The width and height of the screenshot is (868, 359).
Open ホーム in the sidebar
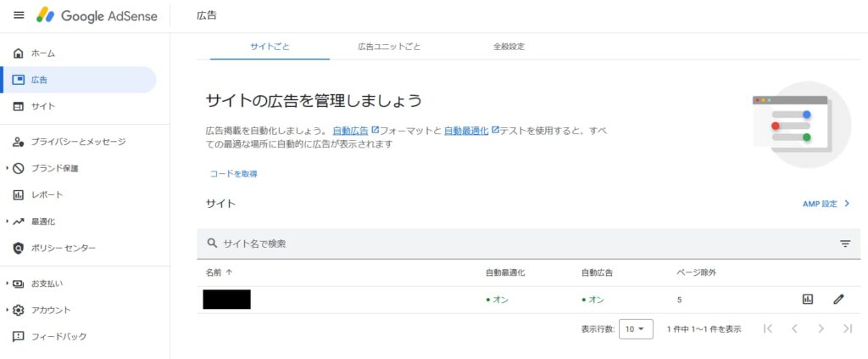click(x=42, y=53)
